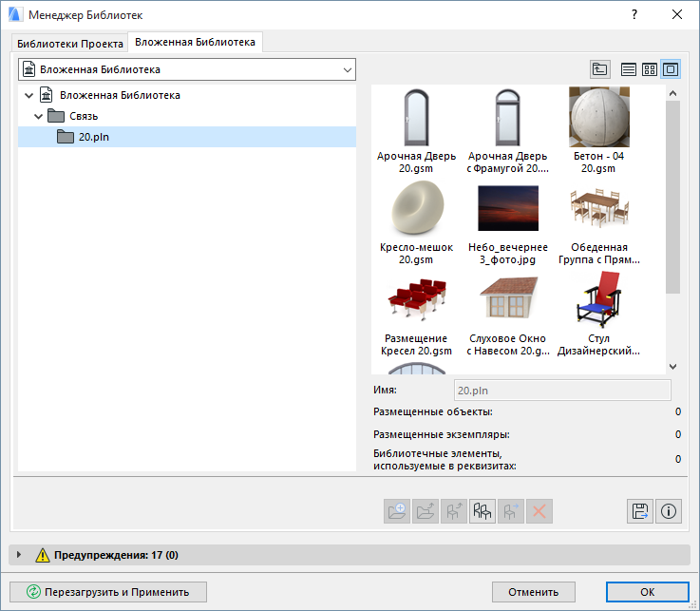700x611 pixels.
Task: Click the Отменить button
Action: (x=534, y=592)
